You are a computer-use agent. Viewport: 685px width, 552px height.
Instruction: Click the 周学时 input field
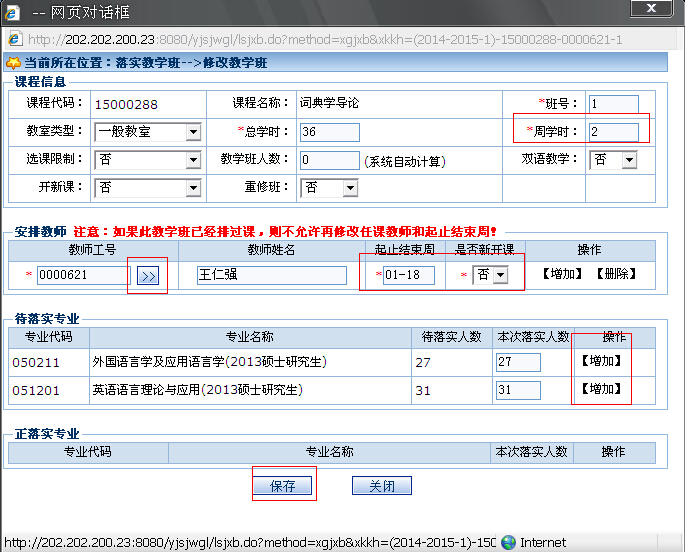(x=613, y=132)
